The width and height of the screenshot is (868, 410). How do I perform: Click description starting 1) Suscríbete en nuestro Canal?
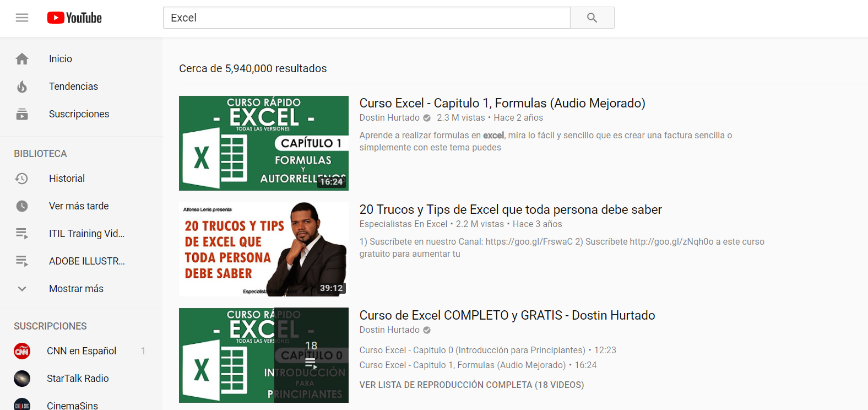coord(562,248)
